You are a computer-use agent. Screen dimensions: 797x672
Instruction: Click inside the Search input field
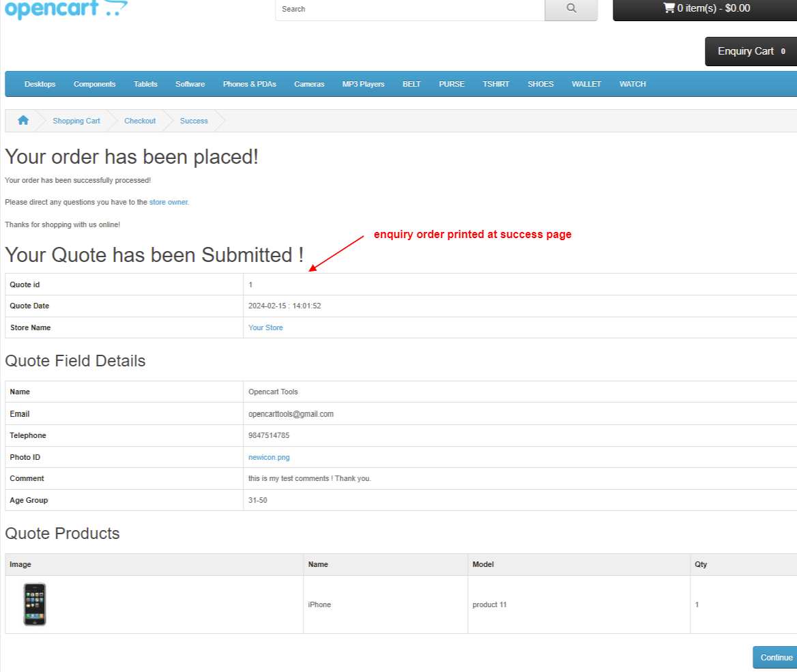pos(409,9)
